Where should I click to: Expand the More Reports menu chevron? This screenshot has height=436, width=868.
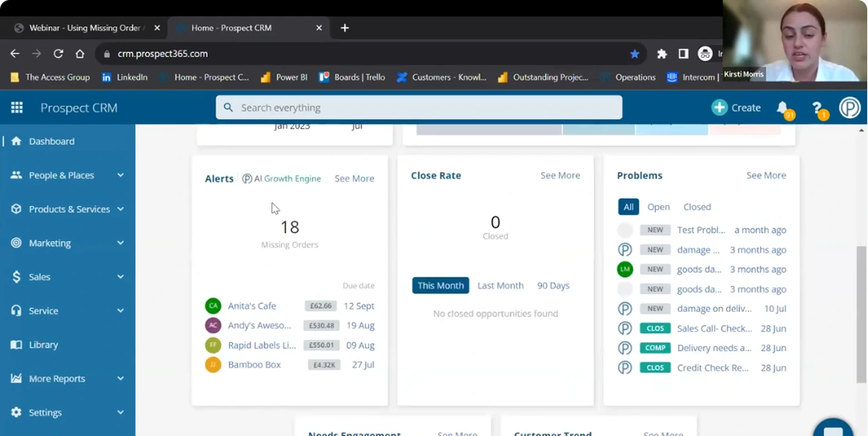(x=121, y=379)
